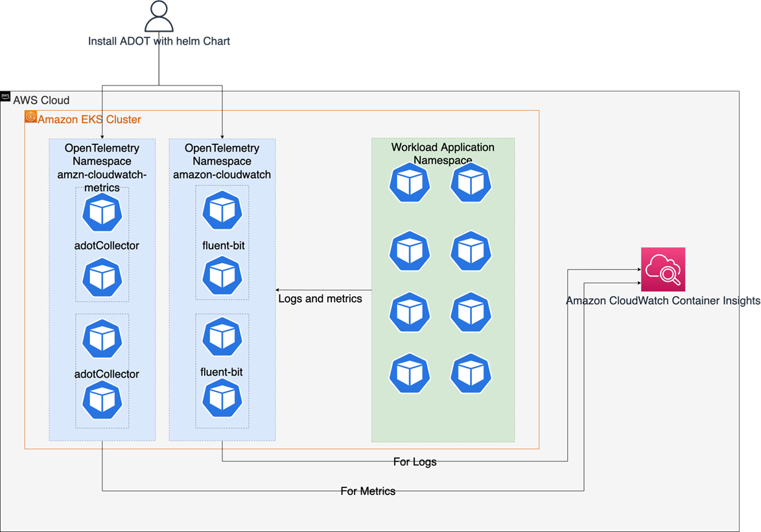Select the first fluent-bit pod icon

click(222, 210)
